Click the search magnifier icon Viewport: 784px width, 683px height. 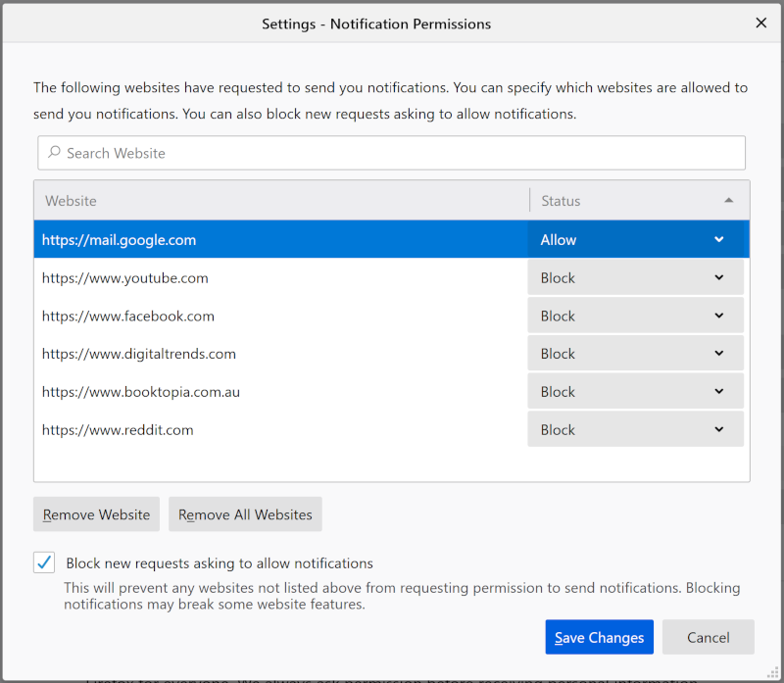point(54,153)
